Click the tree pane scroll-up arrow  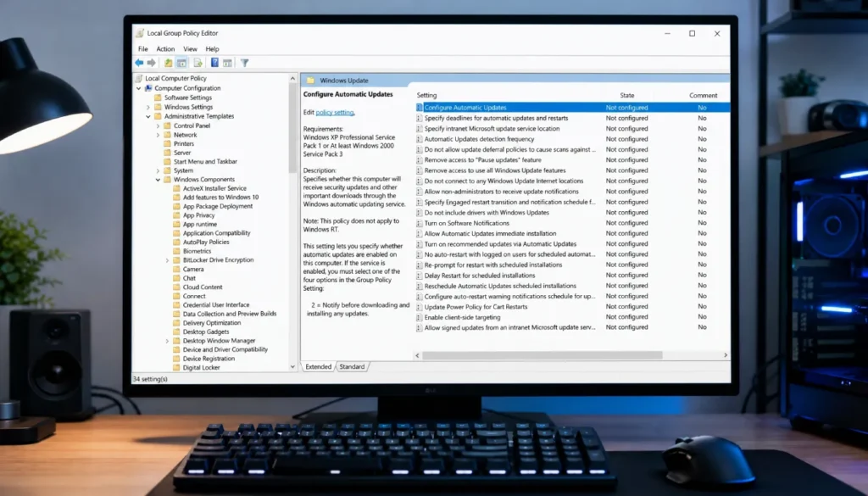coord(292,79)
